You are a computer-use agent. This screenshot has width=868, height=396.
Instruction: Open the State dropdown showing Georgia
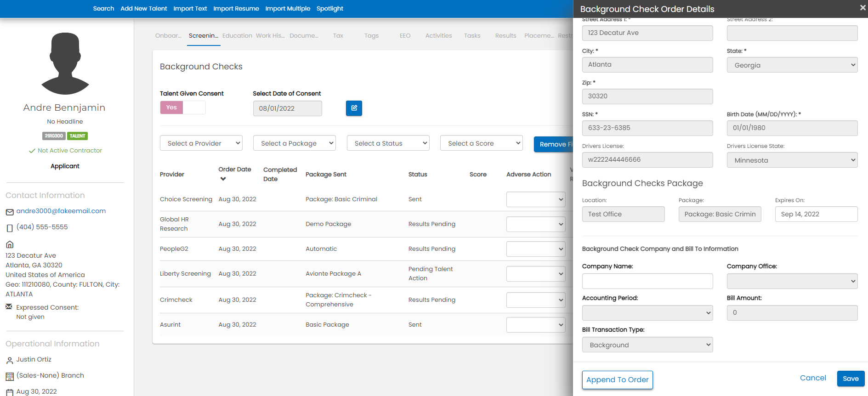point(792,65)
